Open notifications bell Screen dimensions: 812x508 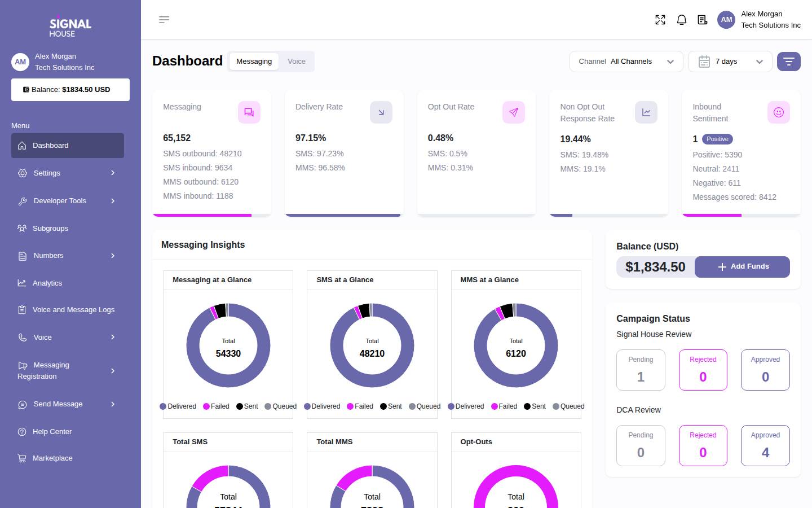[682, 20]
